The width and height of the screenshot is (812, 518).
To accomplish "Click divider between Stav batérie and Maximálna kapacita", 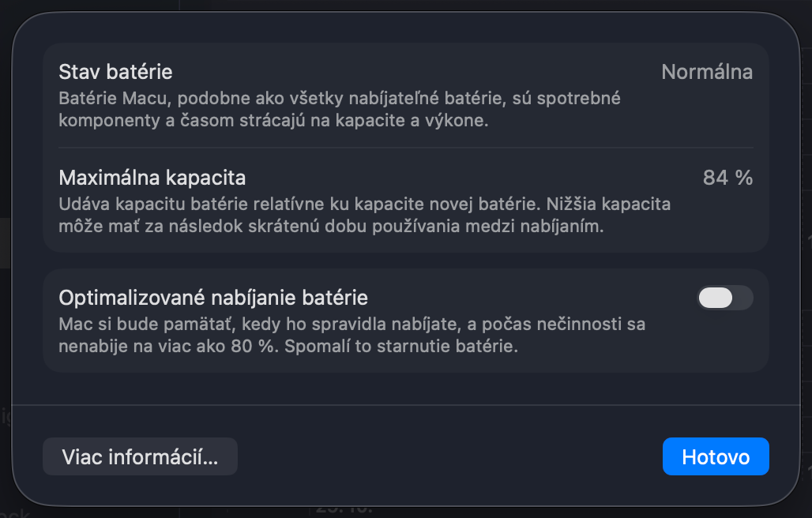I will [x=405, y=148].
